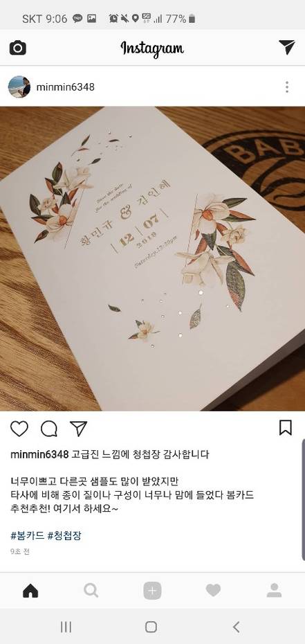Tap the #청첩장 hashtag
This screenshot has width=305, height=644.
tap(64, 535)
